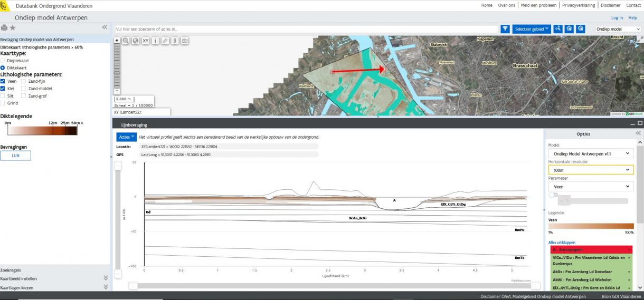Click the address search input field
This screenshot has width=644, height=300.
306,29
